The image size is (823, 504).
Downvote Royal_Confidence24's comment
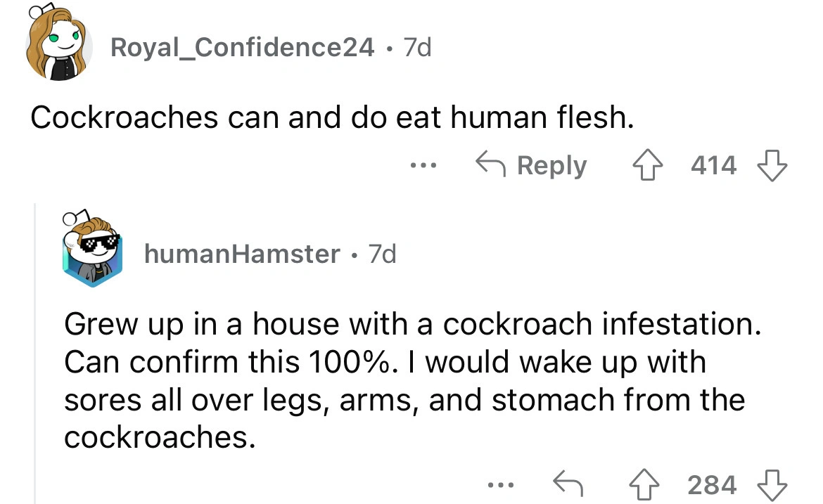tap(772, 166)
